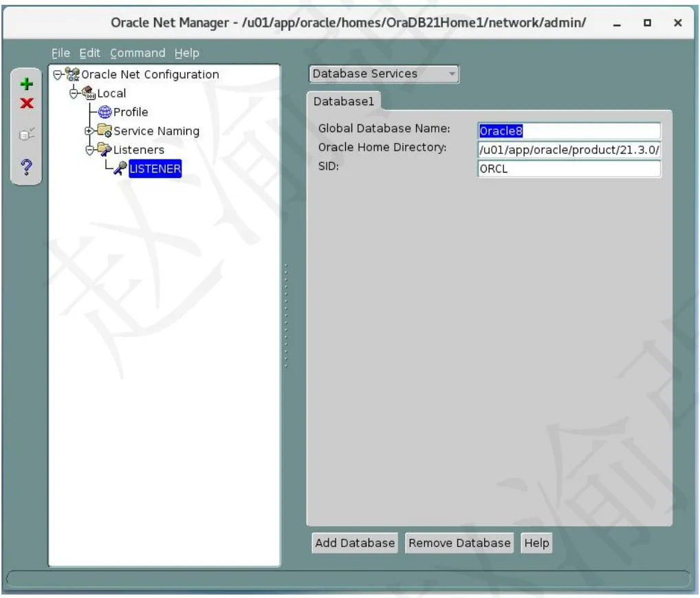Click the Add Database button
The width and height of the screenshot is (700, 598).
point(355,543)
